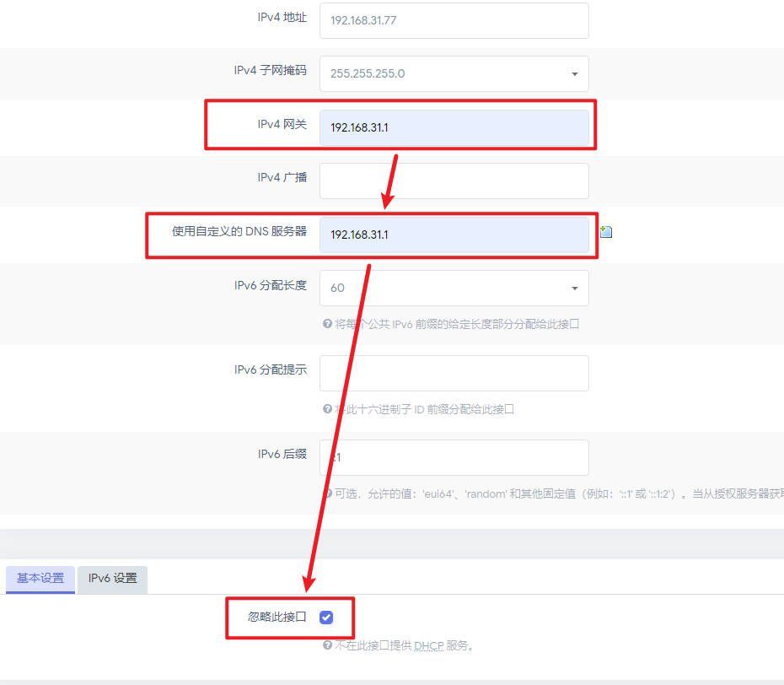Click help icon beside the DHCP hint
The image size is (784, 685).
pos(327,645)
